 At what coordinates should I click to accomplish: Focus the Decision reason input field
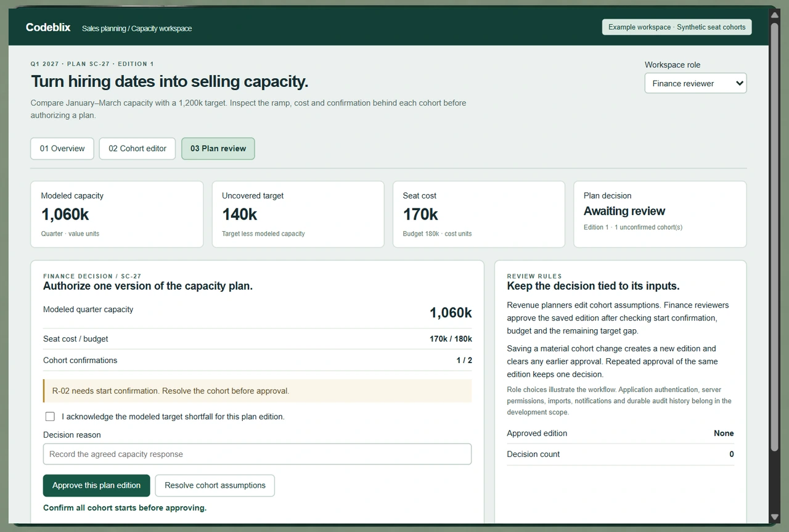[257, 454]
